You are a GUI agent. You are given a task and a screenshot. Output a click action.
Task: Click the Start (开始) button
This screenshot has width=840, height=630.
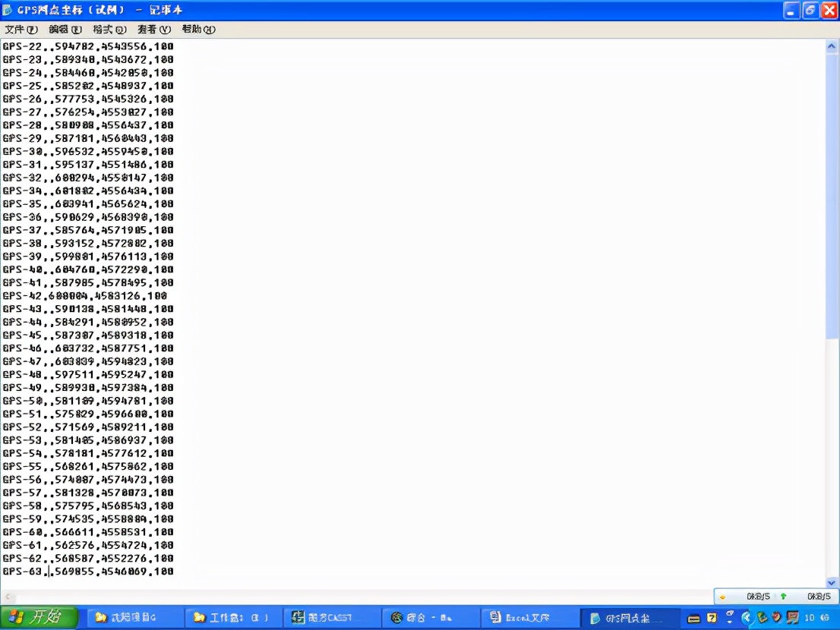point(39,618)
